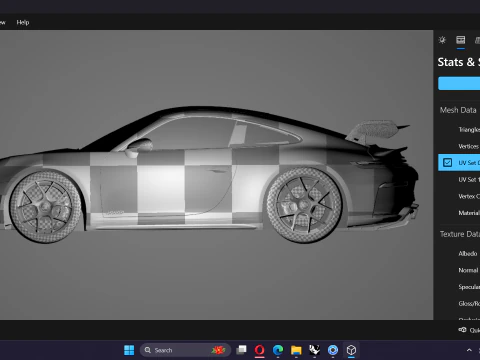Open the Help menu
The image size is (480, 360).
pos(23,22)
